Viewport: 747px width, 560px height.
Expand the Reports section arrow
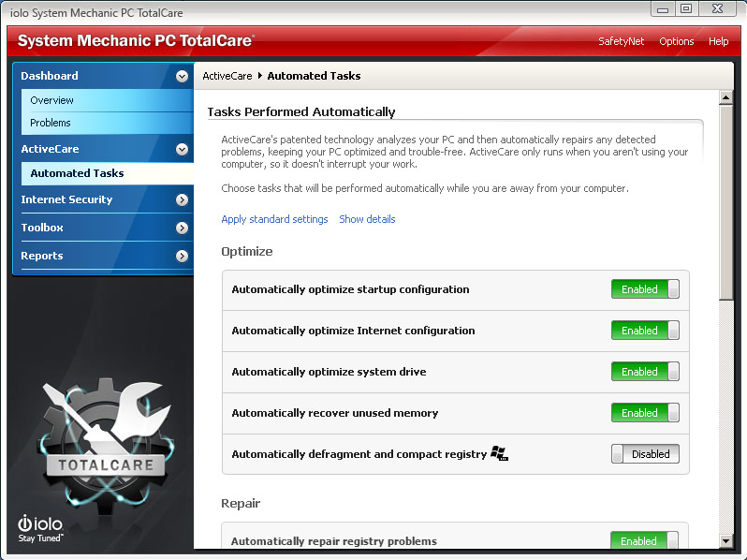(x=182, y=256)
